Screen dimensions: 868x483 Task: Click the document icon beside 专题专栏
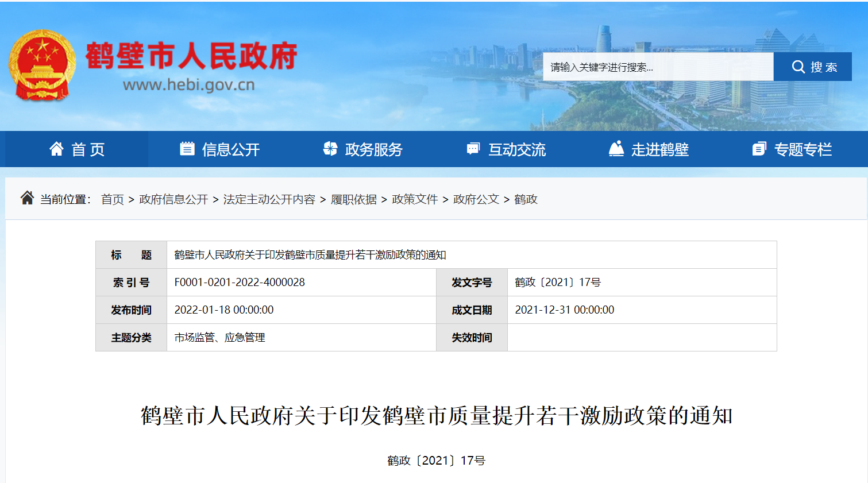pyautogui.click(x=759, y=149)
